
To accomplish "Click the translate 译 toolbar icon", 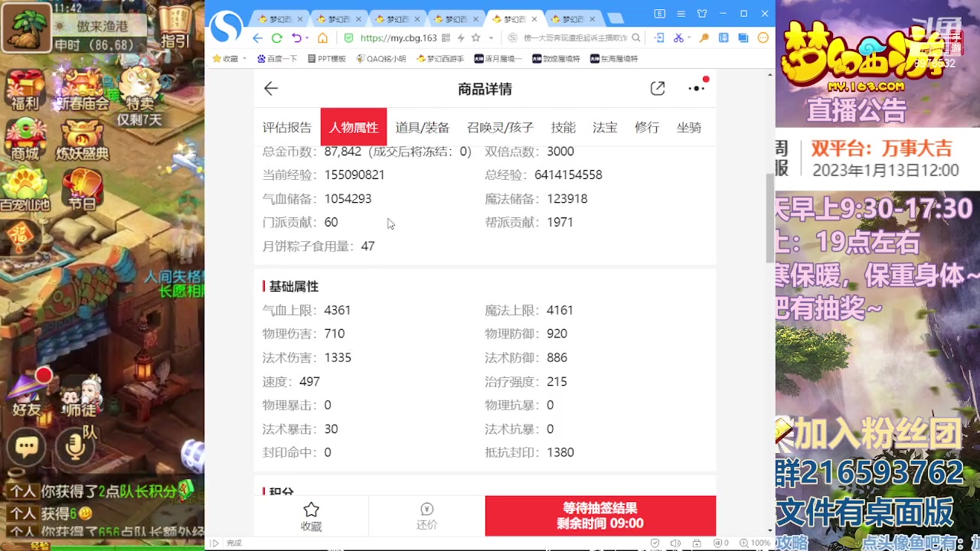I will coord(724,37).
